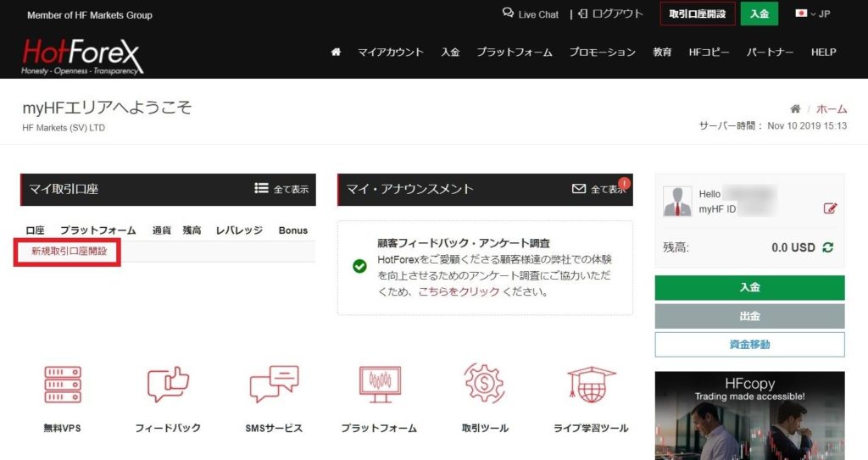Open HELP menu
Screen dimensions: 868x460
tap(823, 52)
